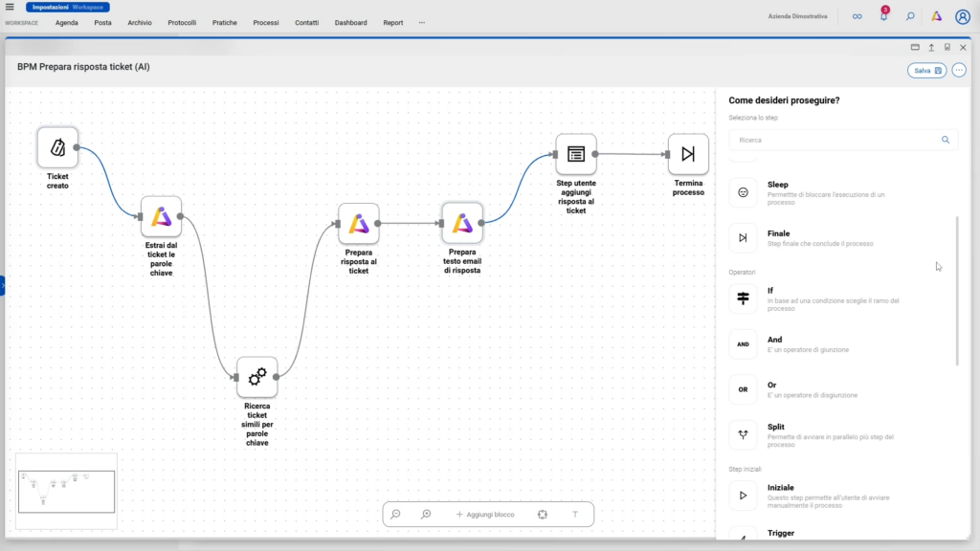The image size is (980, 551).
Task: Save the process with Salva
Action: coord(926,71)
